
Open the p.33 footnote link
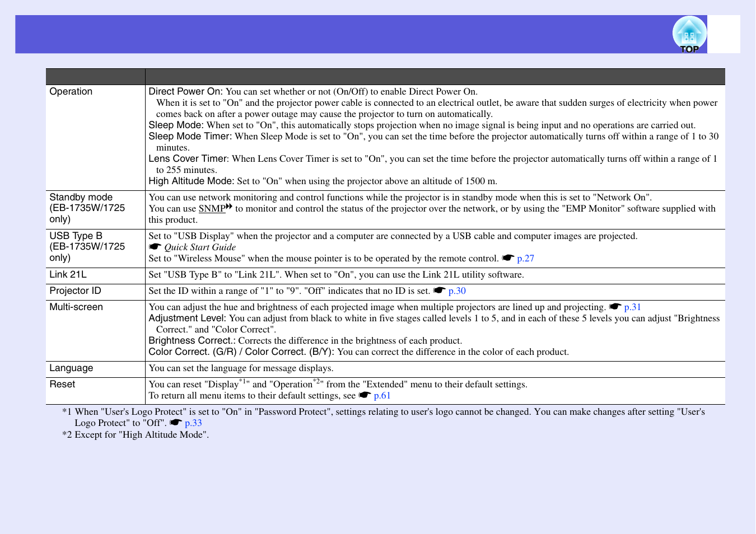(193, 423)
